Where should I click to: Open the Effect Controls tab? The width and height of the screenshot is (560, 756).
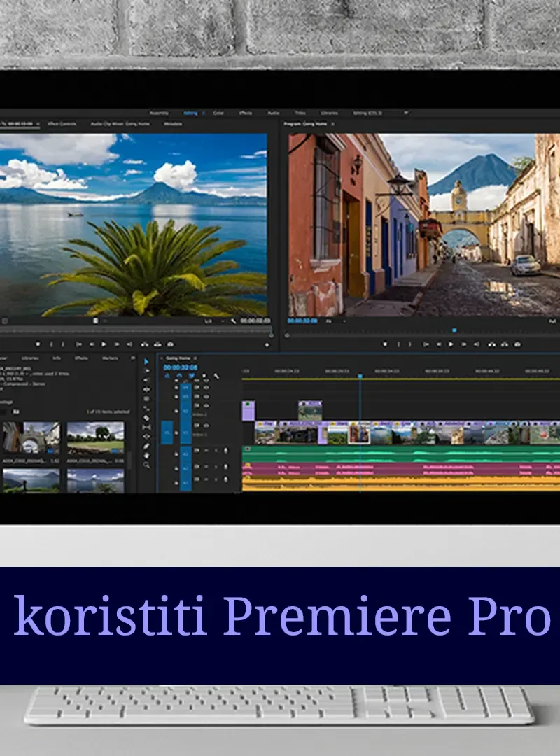pyautogui.click(x=62, y=124)
